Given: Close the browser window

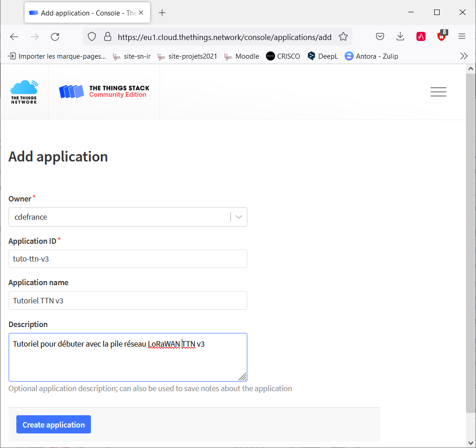Looking at the screenshot, I should (462, 12).
